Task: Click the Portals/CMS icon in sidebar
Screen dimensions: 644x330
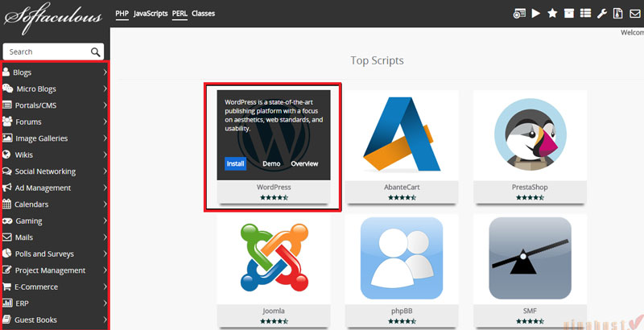Action: [7, 105]
